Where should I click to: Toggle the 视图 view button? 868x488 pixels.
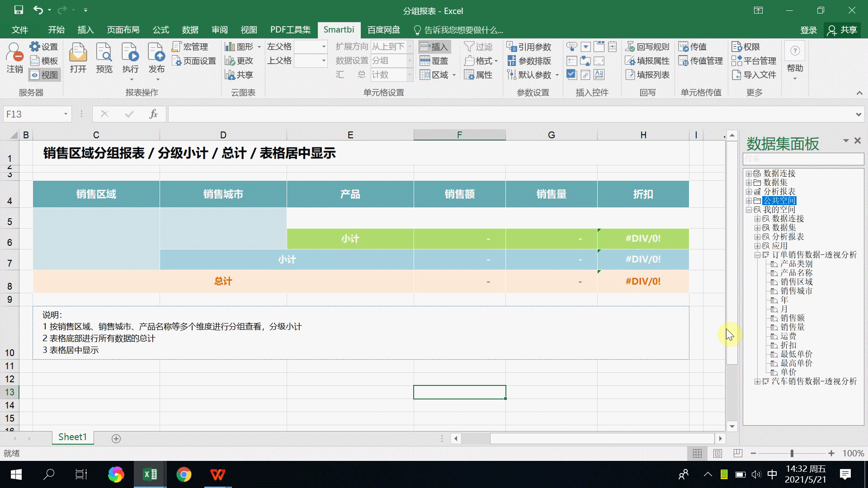[x=44, y=75]
